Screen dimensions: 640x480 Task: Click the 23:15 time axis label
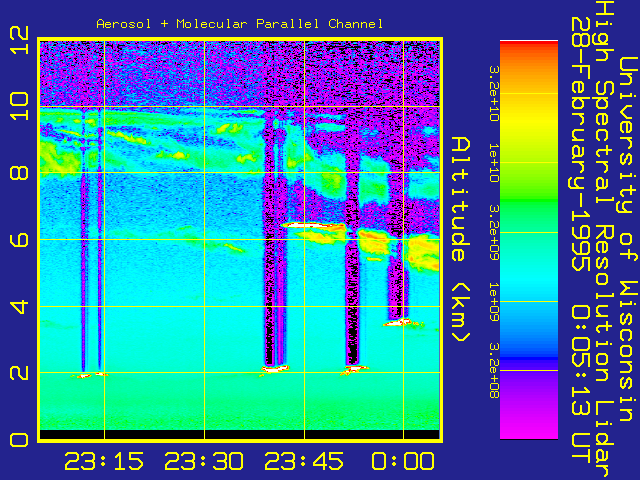(104, 461)
